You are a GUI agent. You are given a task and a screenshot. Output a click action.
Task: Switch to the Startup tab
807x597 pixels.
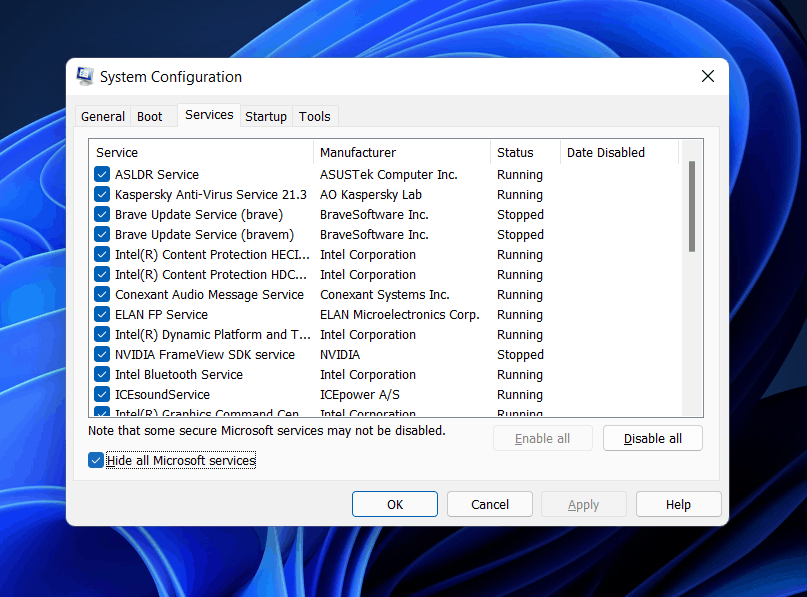(x=266, y=117)
